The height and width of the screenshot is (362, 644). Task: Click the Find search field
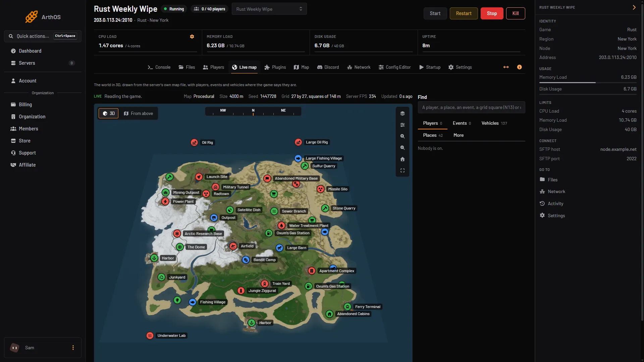[x=471, y=107]
